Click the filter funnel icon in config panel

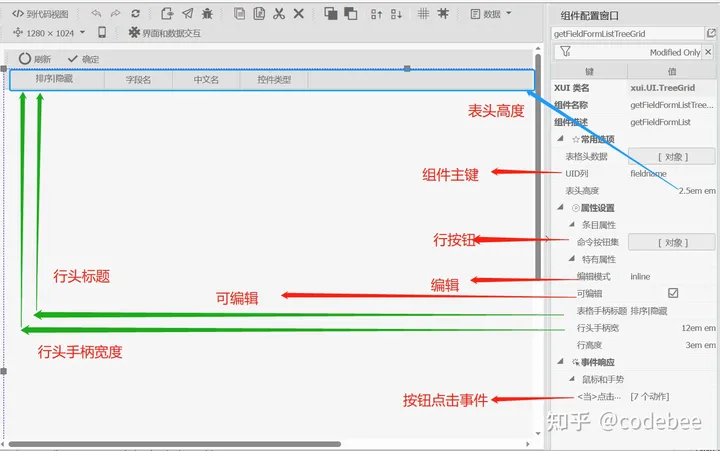(x=565, y=52)
